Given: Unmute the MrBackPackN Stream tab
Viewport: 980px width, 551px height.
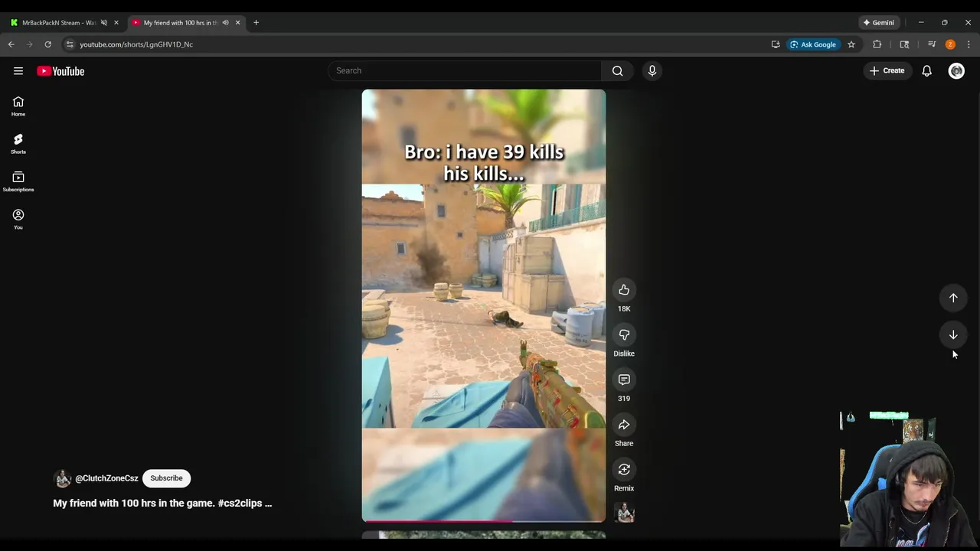Looking at the screenshot, I should [x=104, y=23].
